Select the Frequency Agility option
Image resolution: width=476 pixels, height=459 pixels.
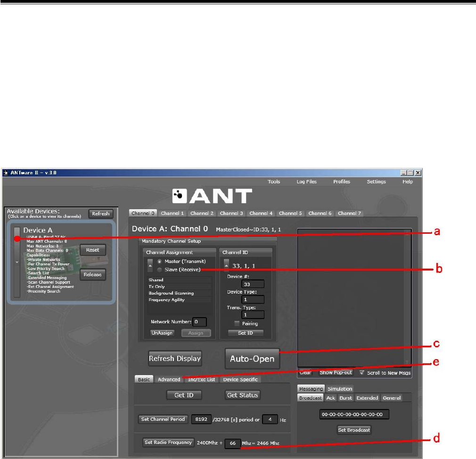click(180, 300)
